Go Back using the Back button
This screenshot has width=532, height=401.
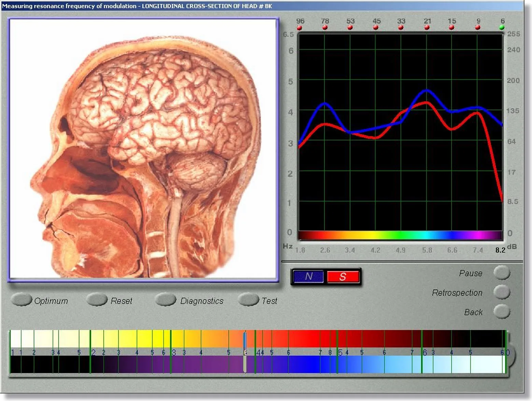502,312
